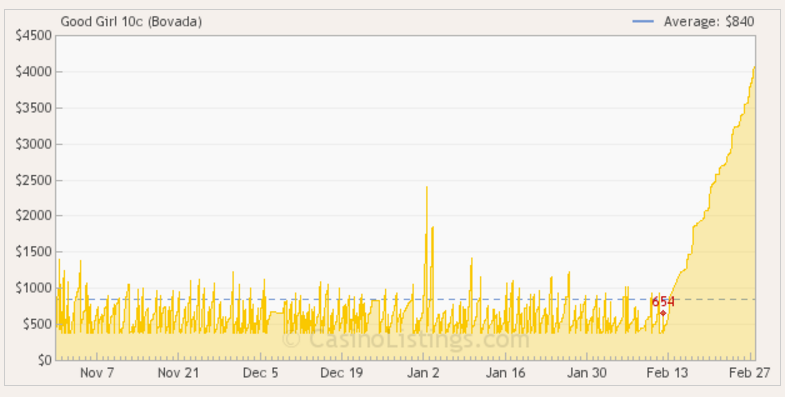
Task: Click the Nov 7 x-axis date label
Action: click(97, 373)
